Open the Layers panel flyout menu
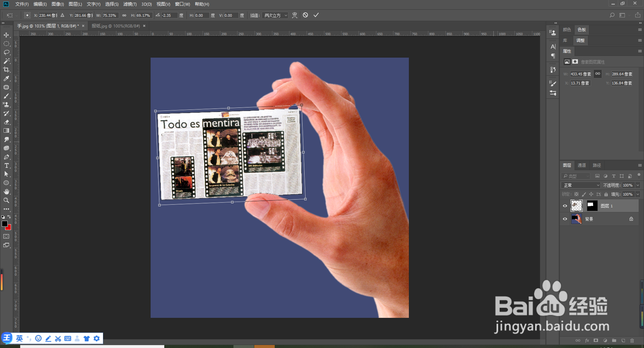 click(640, 165)
